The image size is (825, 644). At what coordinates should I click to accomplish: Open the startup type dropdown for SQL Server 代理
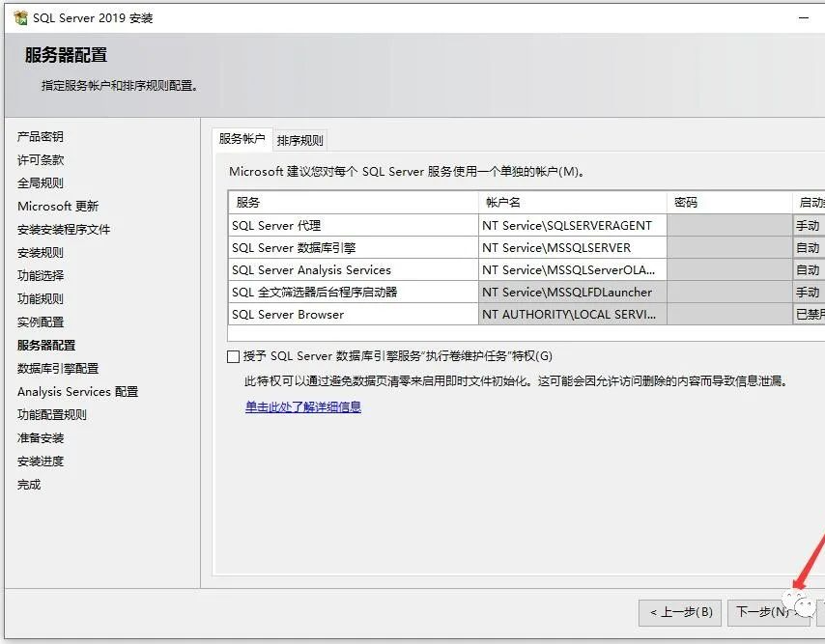click(x=810, y=225)
